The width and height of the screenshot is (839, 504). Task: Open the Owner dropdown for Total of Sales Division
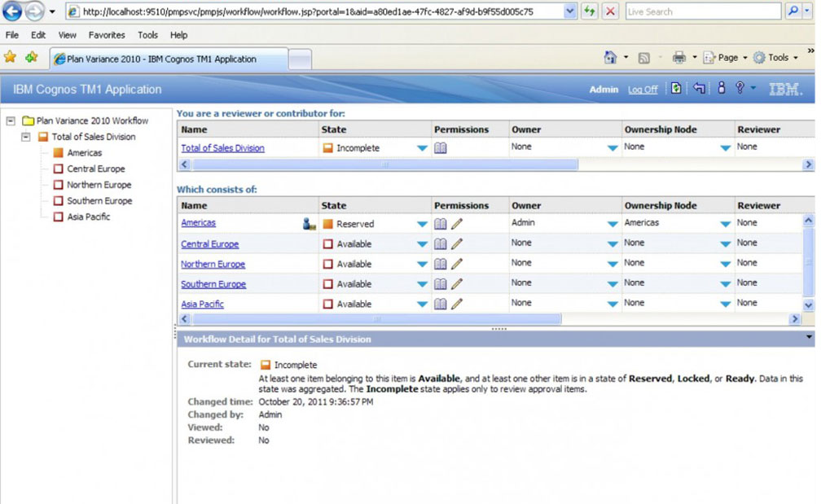point(613,148)
